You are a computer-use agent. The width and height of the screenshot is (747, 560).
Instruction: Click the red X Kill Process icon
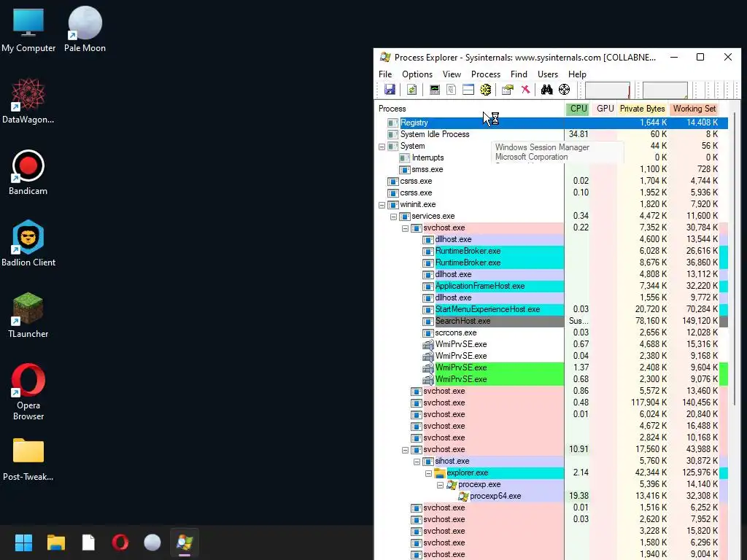[525, 90]
